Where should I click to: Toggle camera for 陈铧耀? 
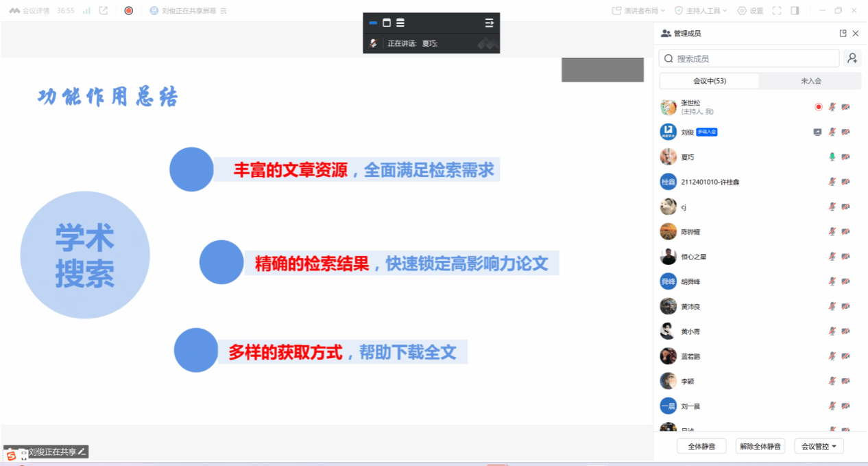(845, 231)
